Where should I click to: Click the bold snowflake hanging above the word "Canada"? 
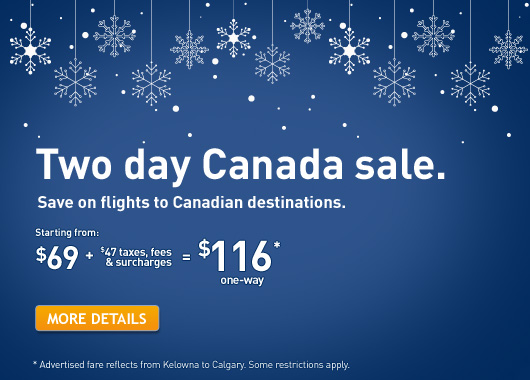tap(234, 38)
